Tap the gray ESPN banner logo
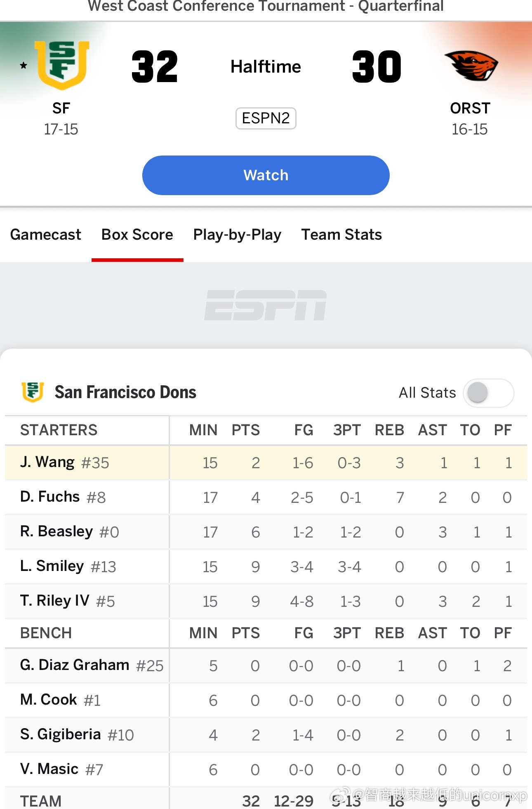 (x=266, y=305)
